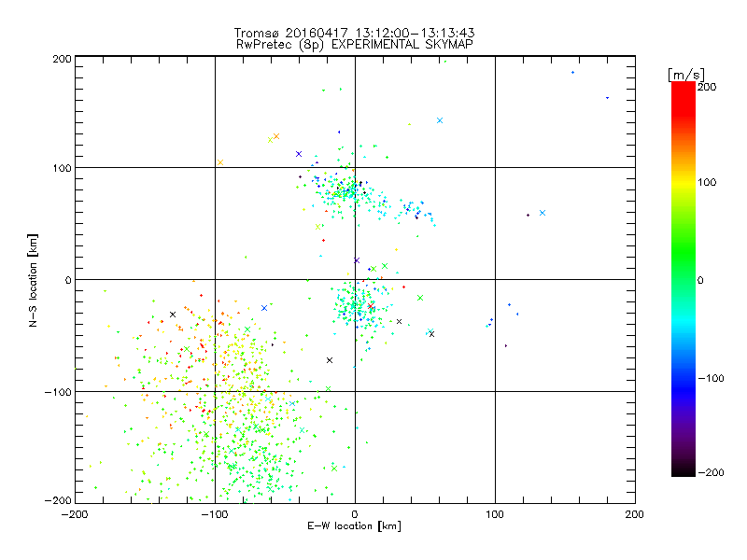Screen dimensions: 747x560
Task: Click the subtitle 'RwPretec (8p) EXPERIMENTAL SKYMAP'
Action: 355,44
